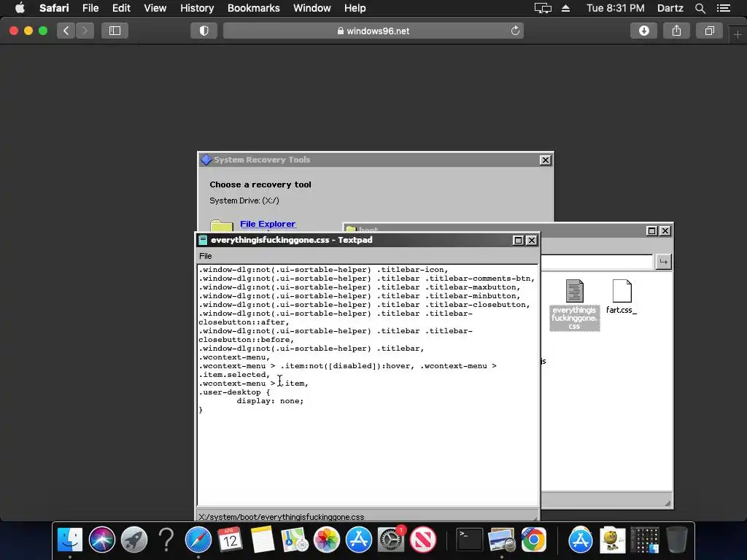Viewport: 747px width, 560px height.
Task: Toggle the Safari sidebar button
Action: [x=115, y=31]
